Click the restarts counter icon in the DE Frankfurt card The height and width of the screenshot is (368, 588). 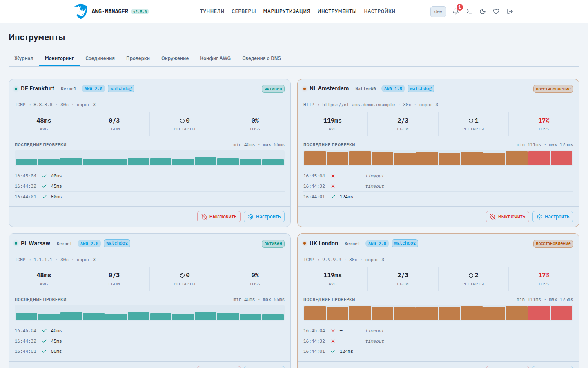tap(182, 121)
